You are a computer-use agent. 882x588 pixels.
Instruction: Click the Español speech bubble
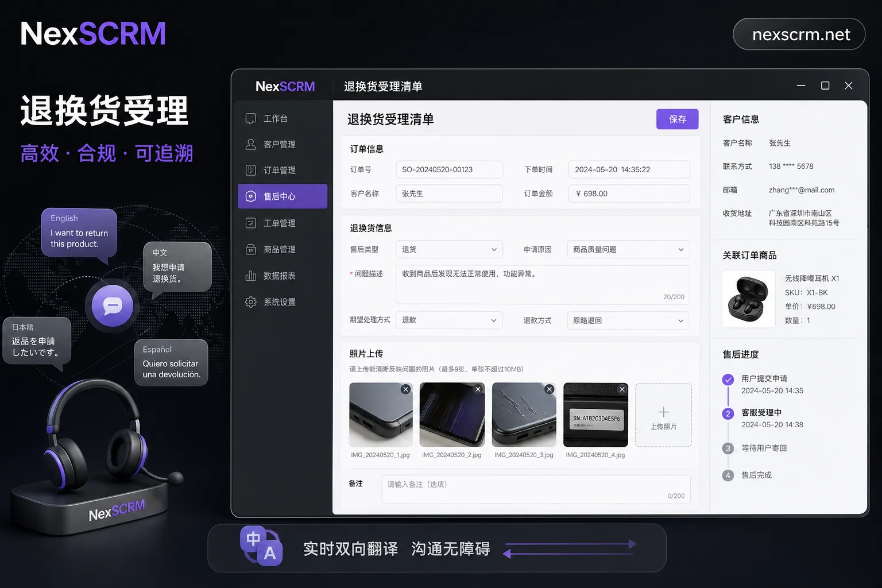pos(171,362)
